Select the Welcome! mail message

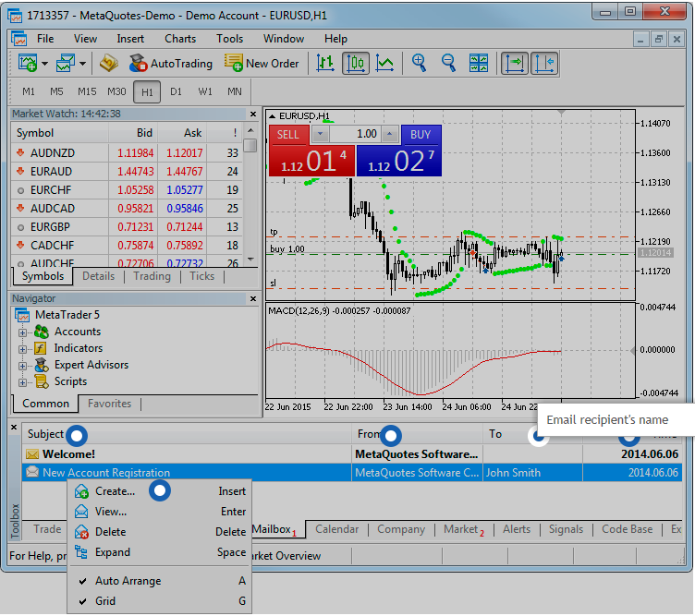pos(352,454)
